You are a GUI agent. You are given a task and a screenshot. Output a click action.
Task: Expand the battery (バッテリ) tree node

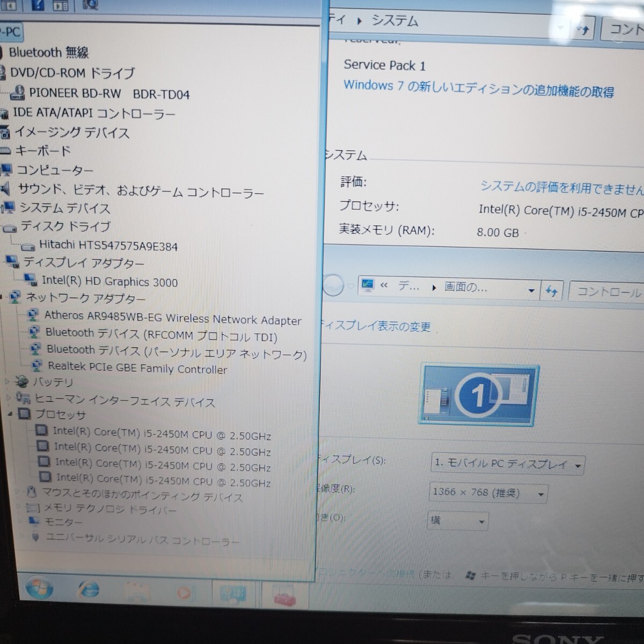[x=8, y=382]
